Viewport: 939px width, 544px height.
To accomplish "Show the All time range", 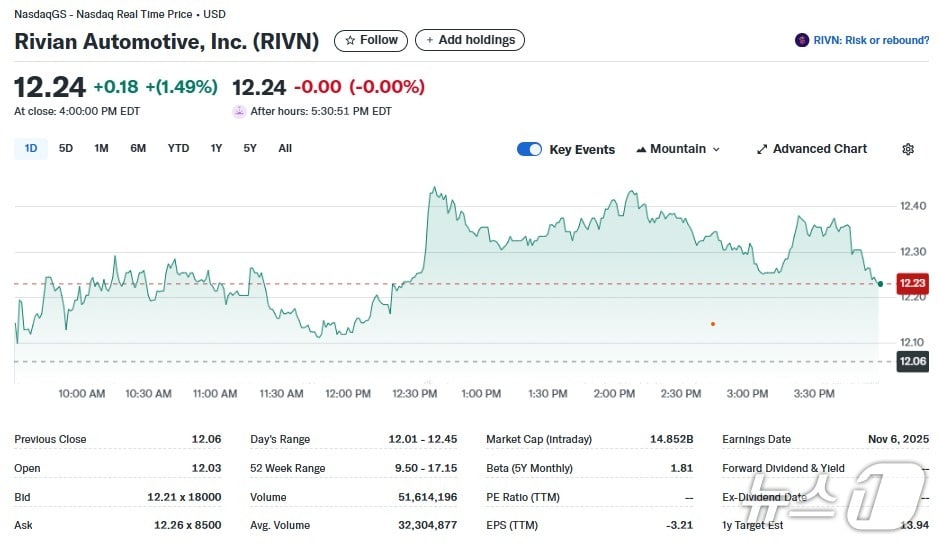I will [285, 148].
